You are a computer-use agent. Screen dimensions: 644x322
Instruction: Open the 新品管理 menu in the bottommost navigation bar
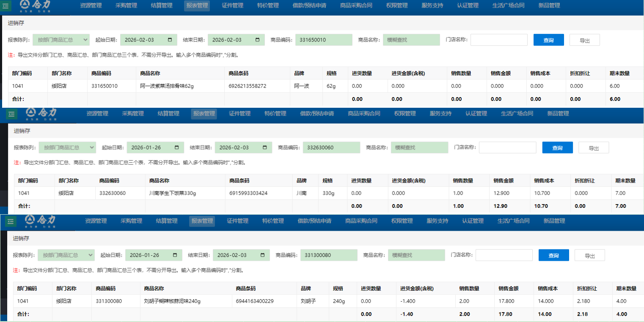[x=554, y=221]
